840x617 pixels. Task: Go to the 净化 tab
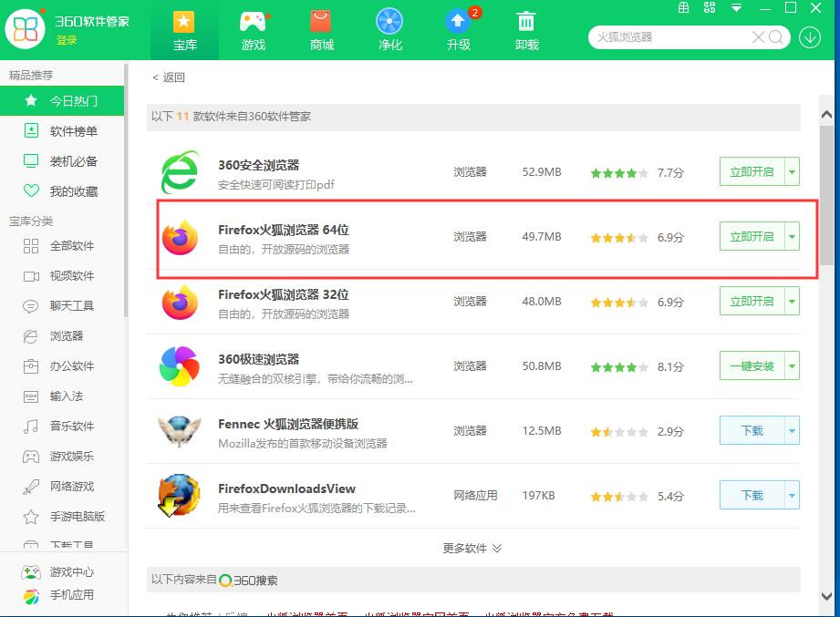coord(389,30)
